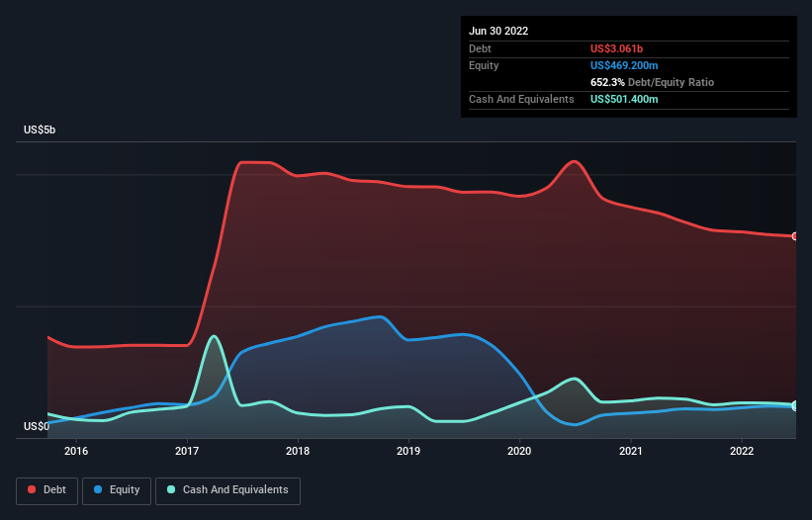Click the teal Cash And Equivalents legend dot
812x520 pixels.
tap(171, 489)
